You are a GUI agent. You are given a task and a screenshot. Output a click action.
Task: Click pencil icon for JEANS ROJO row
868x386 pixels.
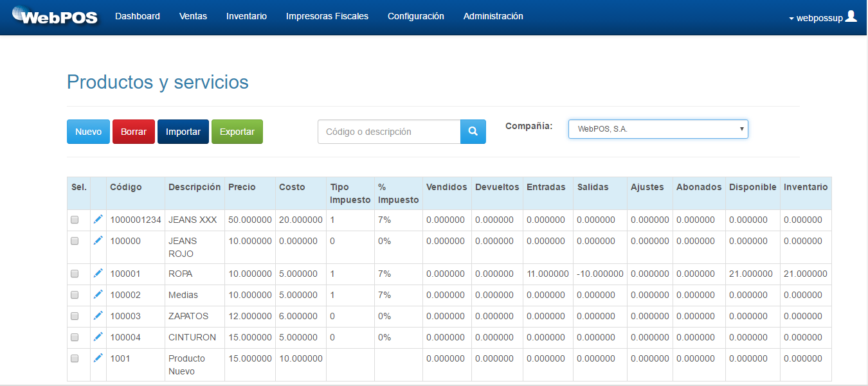pos(98,240)
